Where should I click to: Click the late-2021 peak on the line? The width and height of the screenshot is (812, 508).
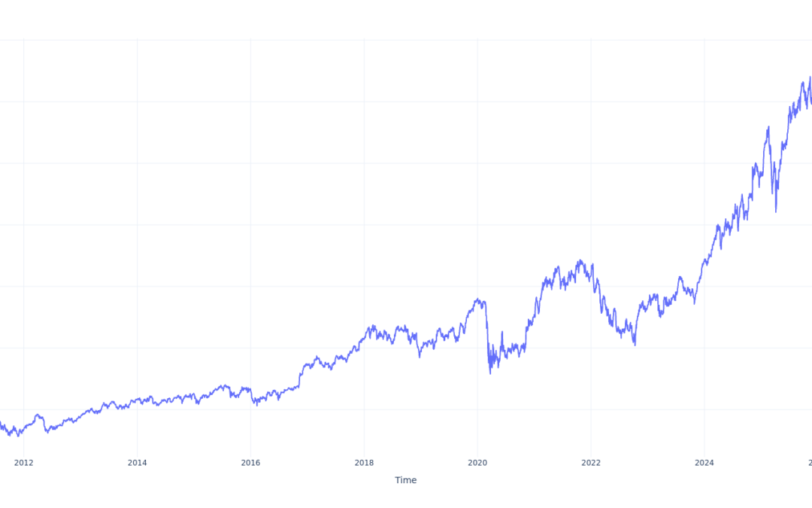coord(580,261)
